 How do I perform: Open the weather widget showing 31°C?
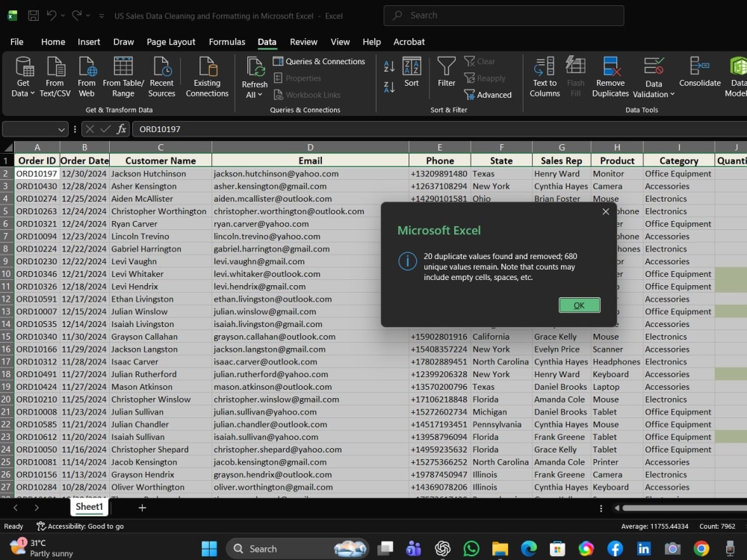point(42,548)
